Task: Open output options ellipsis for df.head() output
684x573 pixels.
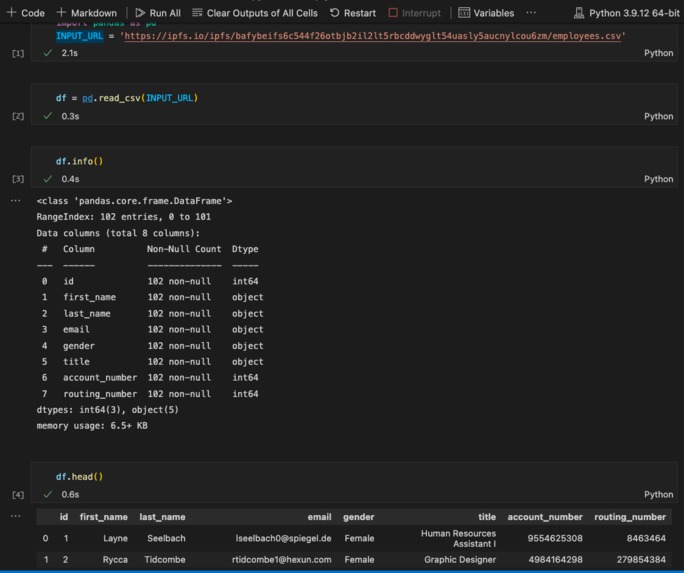Action: pos(16,516)
